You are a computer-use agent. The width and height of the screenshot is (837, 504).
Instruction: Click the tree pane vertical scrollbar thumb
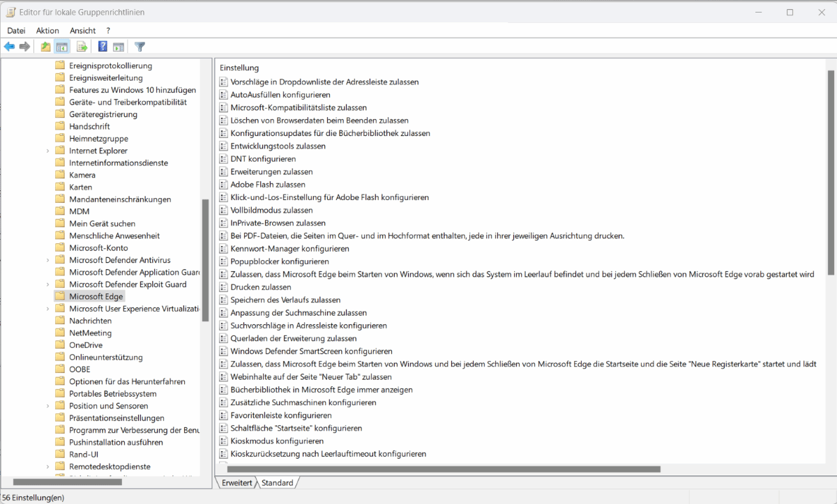[205, 259]
